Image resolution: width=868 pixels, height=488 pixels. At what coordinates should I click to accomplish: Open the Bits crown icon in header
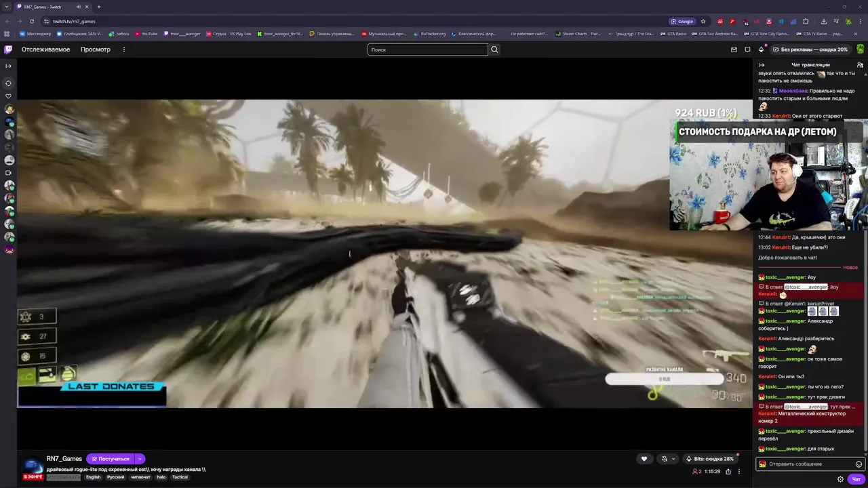761,49
